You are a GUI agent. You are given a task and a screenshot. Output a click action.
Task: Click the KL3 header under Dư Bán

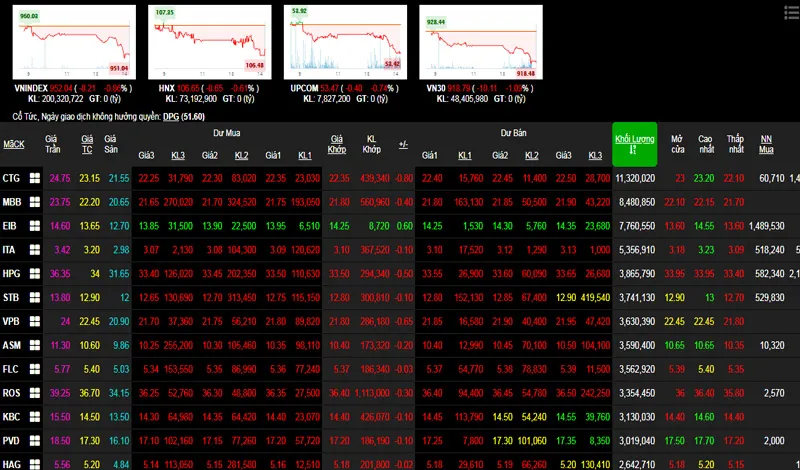[x=595, y=155]
